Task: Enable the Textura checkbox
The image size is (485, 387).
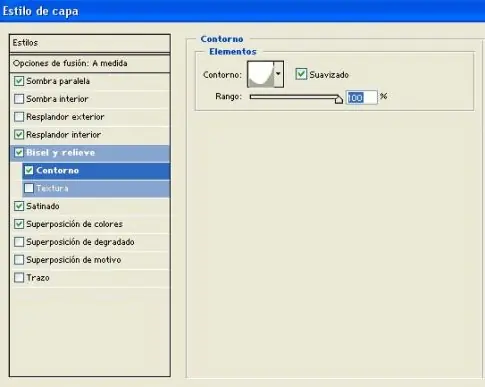Action: [x=29, y=188]
